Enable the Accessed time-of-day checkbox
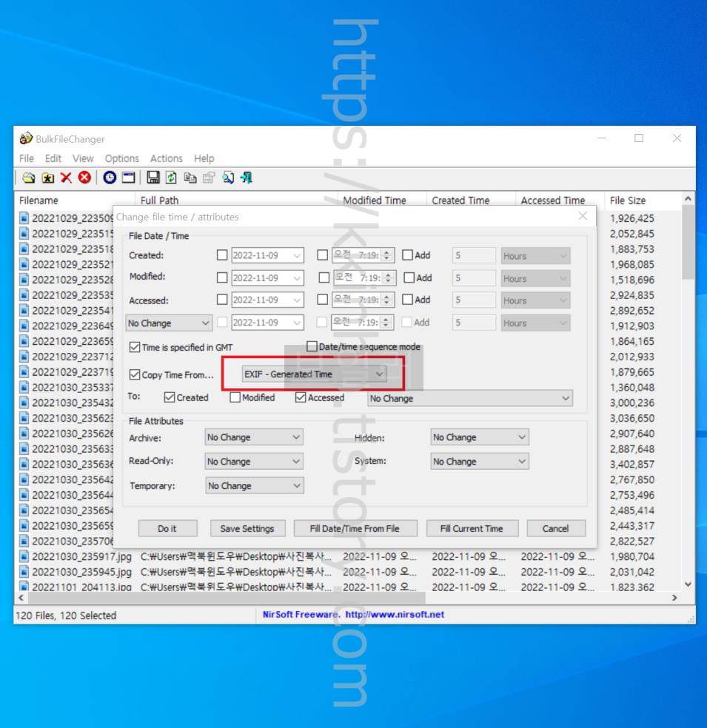This screenshot has width=707, height=728. pos(322,300)
